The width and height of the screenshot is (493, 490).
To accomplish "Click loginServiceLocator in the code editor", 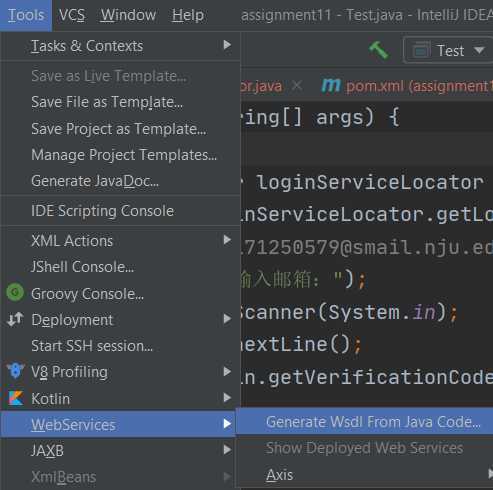I will coord(370,182).
